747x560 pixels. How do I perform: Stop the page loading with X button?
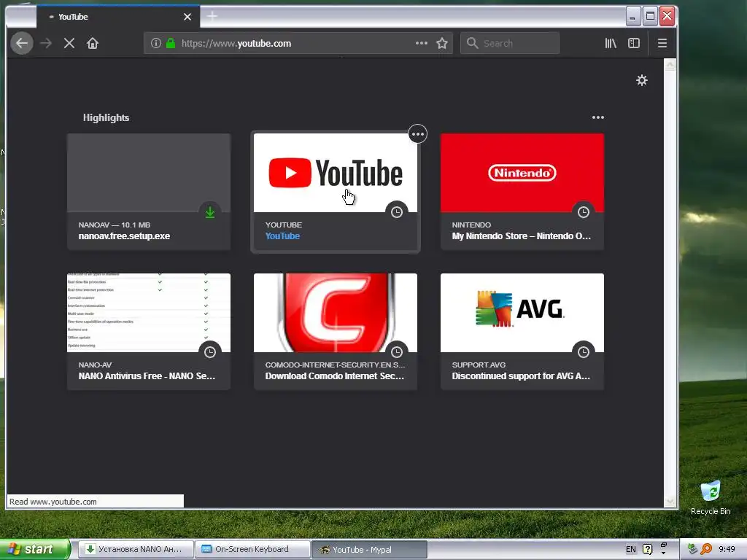click(x=69, y=43)
